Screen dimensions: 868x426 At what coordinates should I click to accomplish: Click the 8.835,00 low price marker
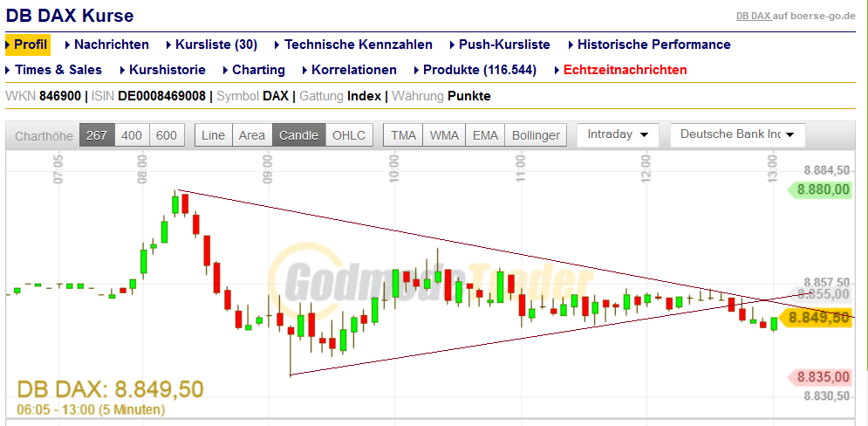tap(819, 377)
